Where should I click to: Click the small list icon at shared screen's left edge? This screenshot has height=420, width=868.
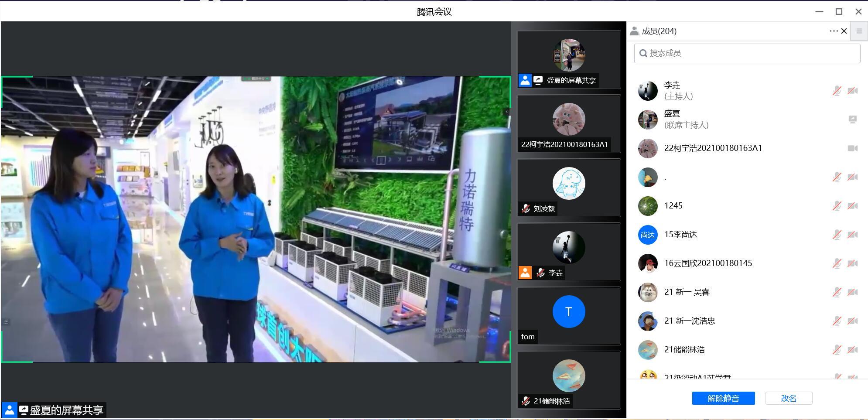click(6, 322)
